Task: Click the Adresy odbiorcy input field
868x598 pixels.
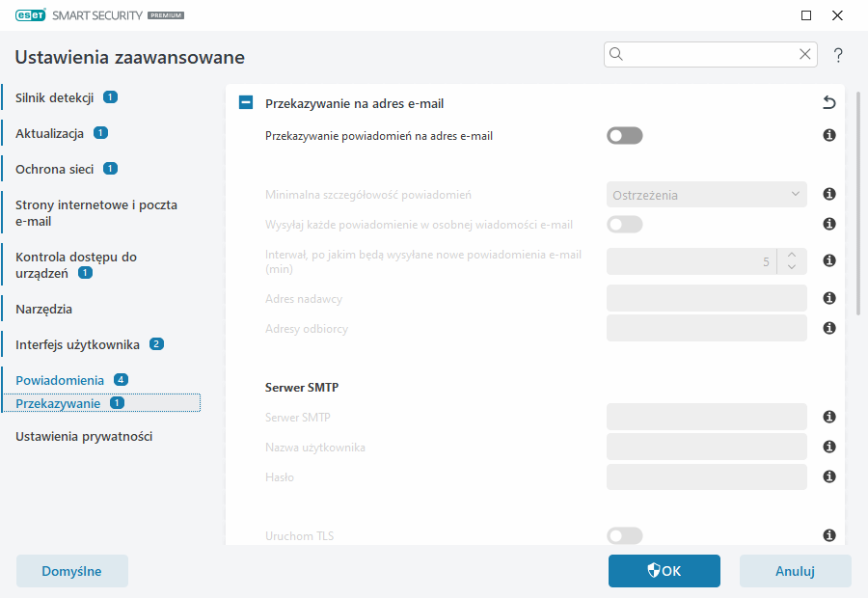Action: tap(706, 329)
